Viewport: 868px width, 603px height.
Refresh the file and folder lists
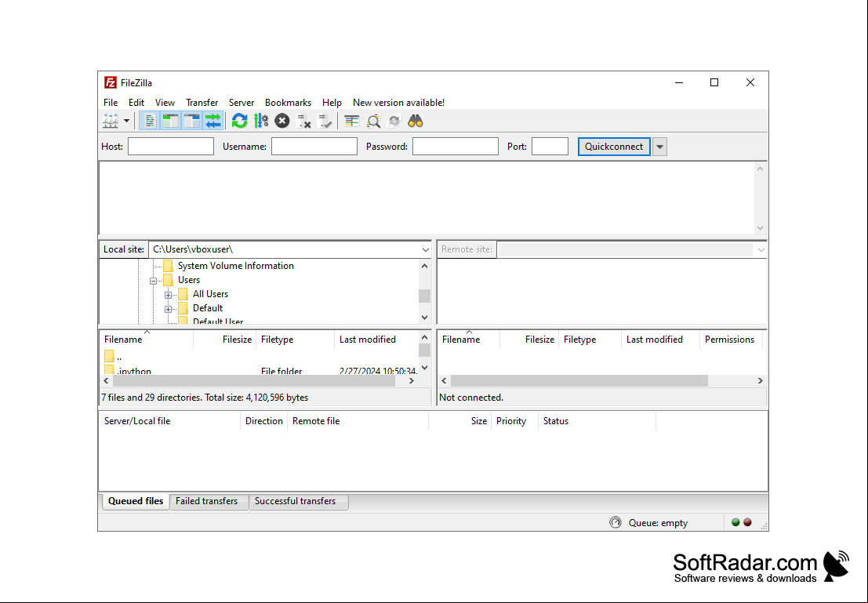240,121
